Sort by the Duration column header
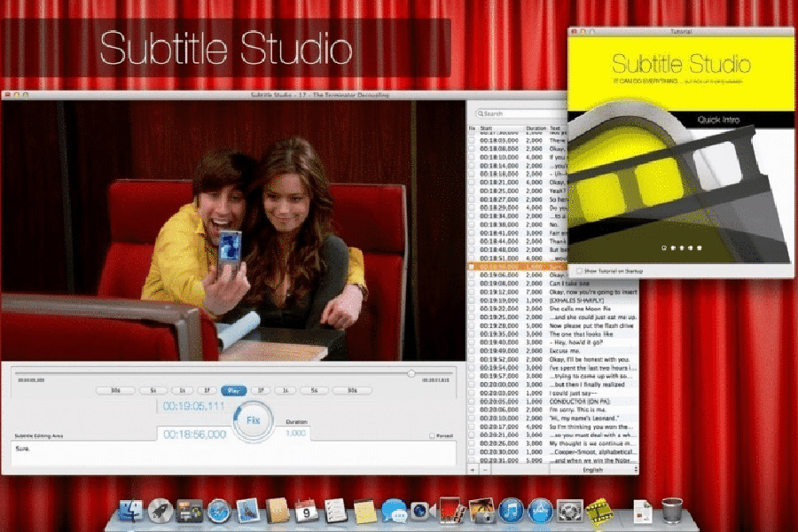The width and height of the screenshot is (798, 532). [536, 129]
